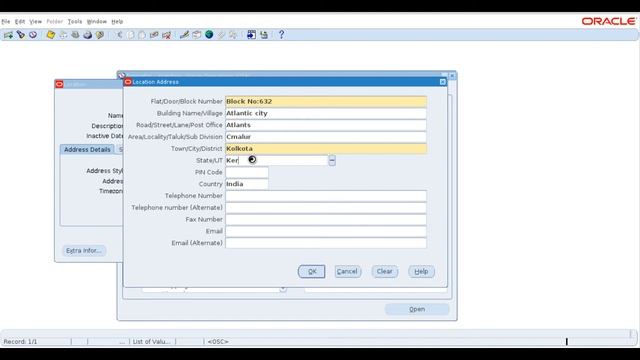
Task: Click the Attachments paperclip icon
Action: click(x=221, y=35)
